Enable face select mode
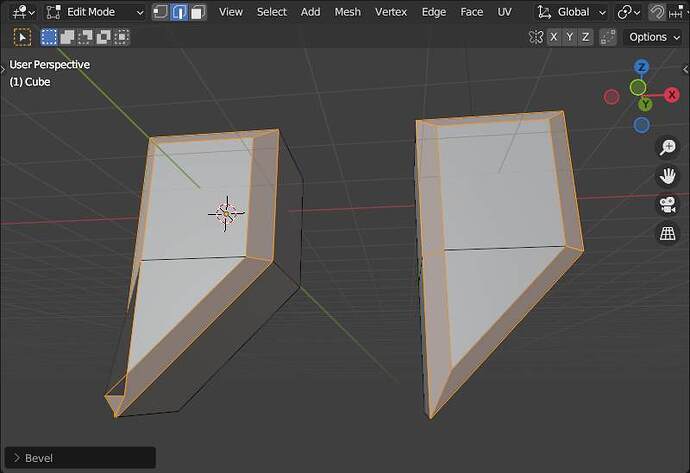690x473 pixels. click(198, 12)
